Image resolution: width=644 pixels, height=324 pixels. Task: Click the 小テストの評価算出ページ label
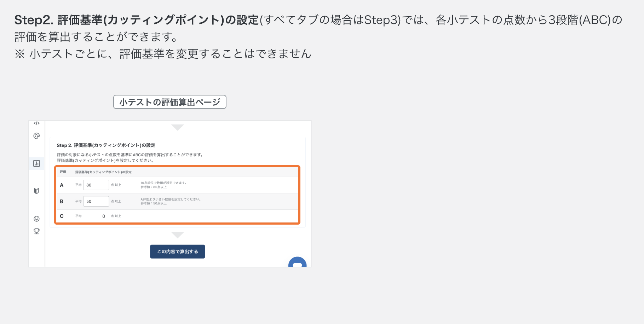pyautogui.click(x=169, y=102)
